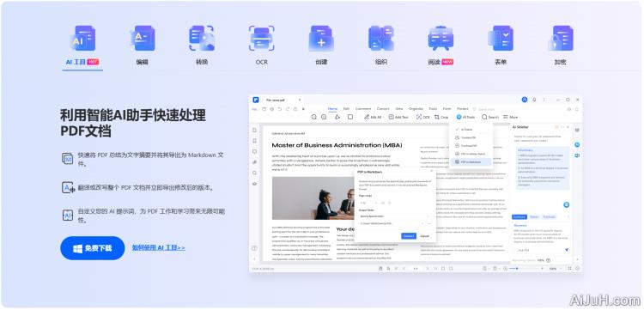Open the 如何使用 AI 工具 link
644x310 pixels.
tap(158, 247)
